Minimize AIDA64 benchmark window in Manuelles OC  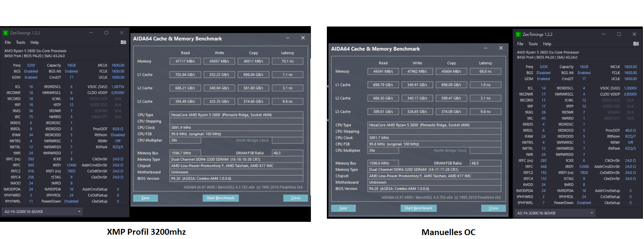[x=486, y=48]
